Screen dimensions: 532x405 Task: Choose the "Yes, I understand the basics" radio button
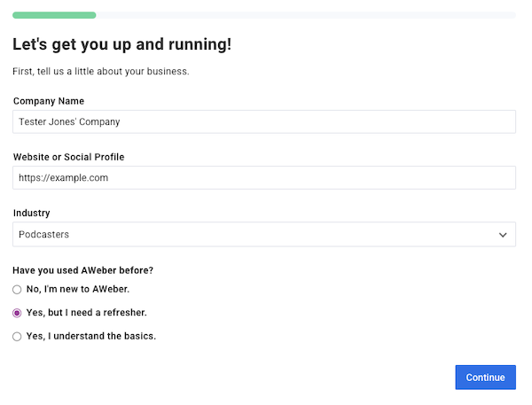click(17, 336)
